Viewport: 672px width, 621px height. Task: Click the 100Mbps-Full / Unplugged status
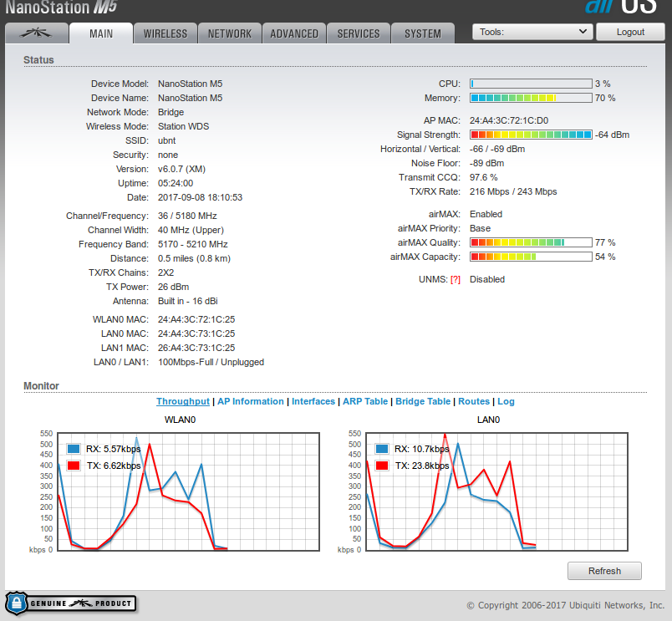tap(211, 362)
